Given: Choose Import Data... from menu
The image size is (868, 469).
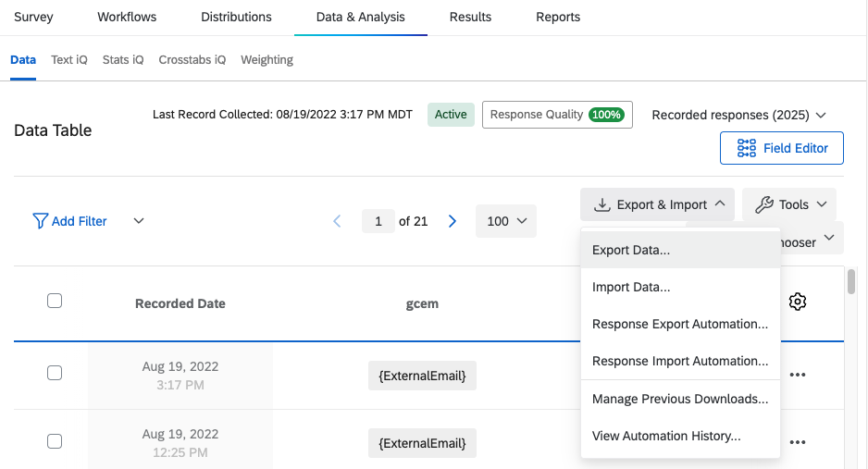Looking at the screenshot, I should [x=680, y=287].
